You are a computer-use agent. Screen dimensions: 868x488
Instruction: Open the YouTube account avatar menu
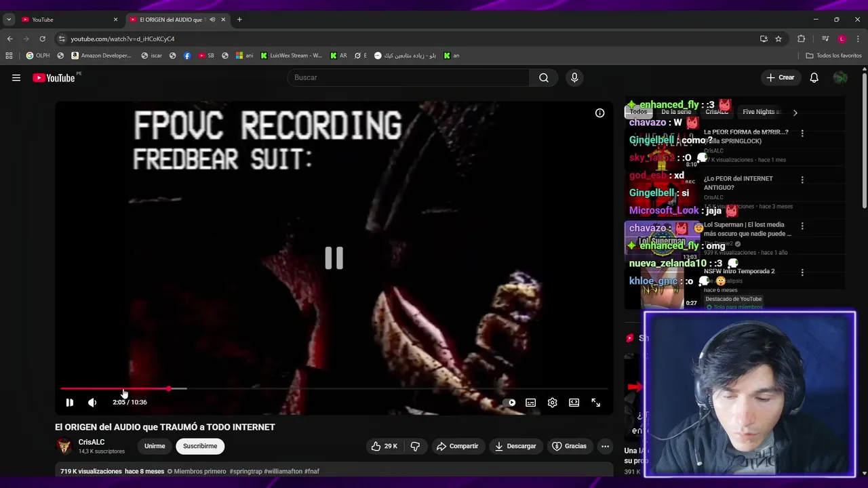click(x=840, y=78)
